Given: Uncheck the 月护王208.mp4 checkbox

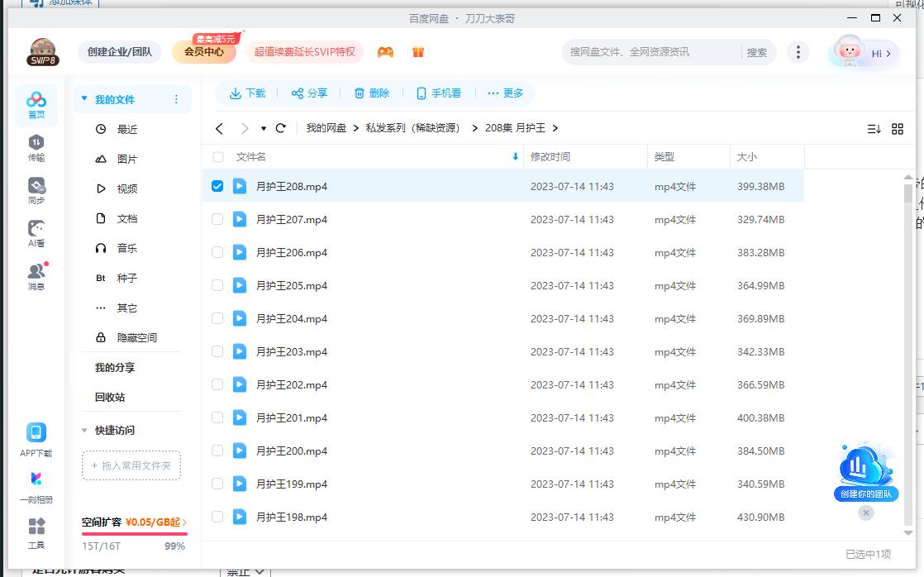Looking at the screenshot, I should pyautogui.click(x=217, y=187).
